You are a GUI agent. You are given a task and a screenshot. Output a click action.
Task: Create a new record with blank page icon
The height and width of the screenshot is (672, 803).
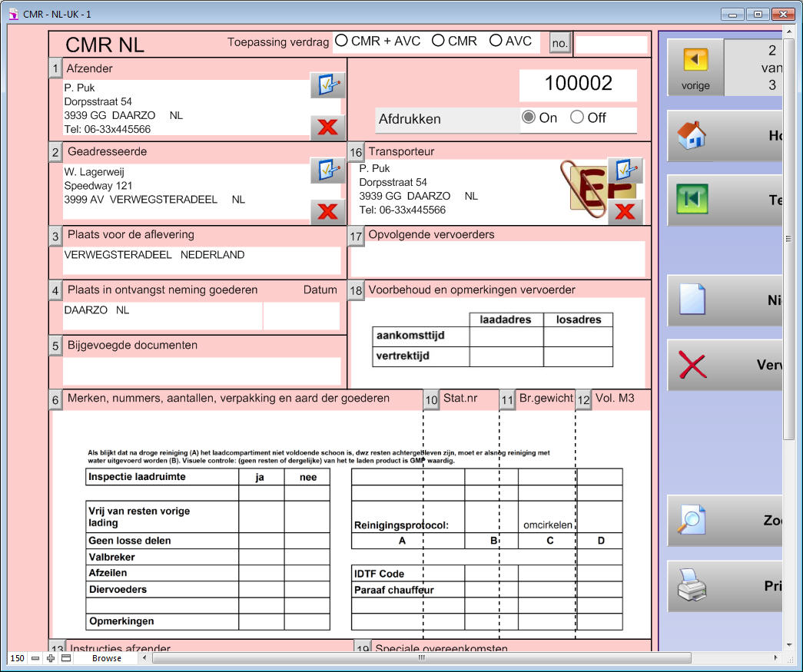tap(692, 300)
